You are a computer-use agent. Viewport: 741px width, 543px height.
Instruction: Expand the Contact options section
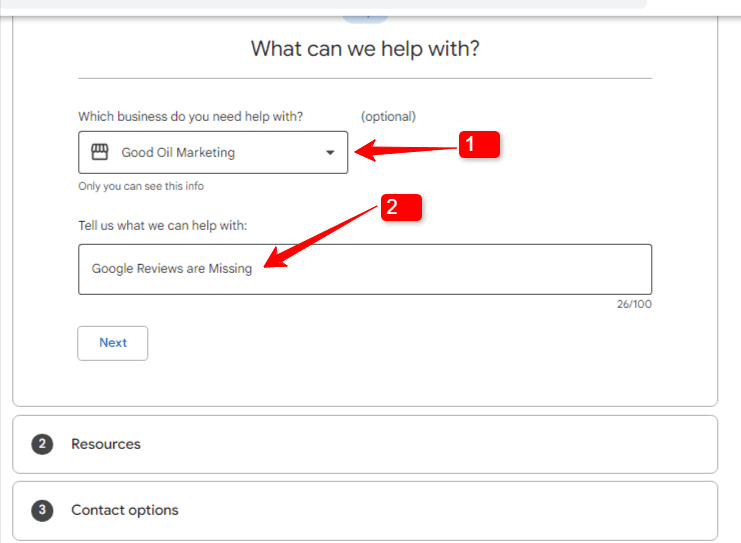(x=365, y=510)
